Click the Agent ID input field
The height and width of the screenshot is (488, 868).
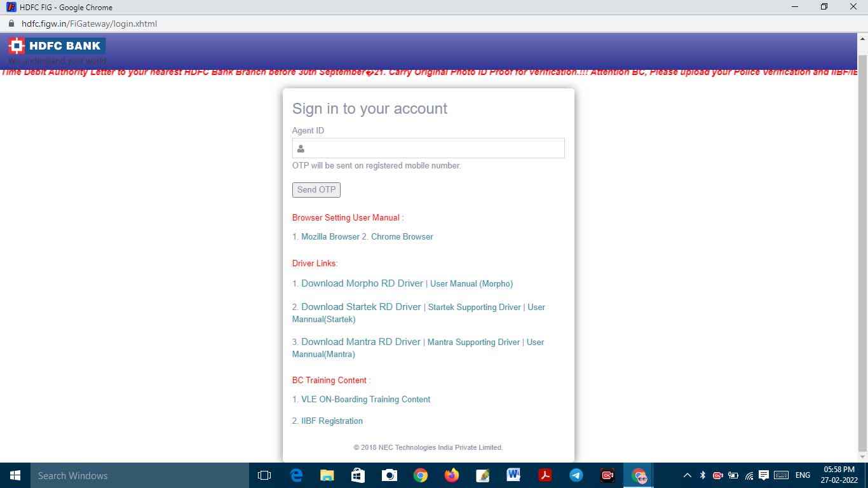pyautogui.click(x=428, y=148)
